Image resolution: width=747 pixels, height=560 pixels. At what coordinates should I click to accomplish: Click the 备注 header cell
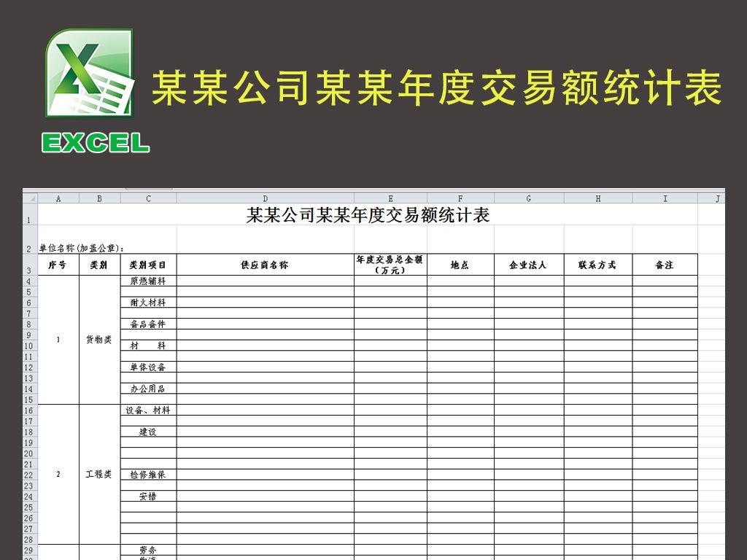(665, 265)
